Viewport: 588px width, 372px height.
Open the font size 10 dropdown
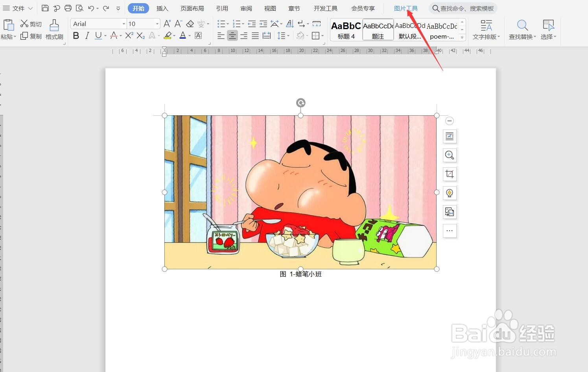coord(157,24)
